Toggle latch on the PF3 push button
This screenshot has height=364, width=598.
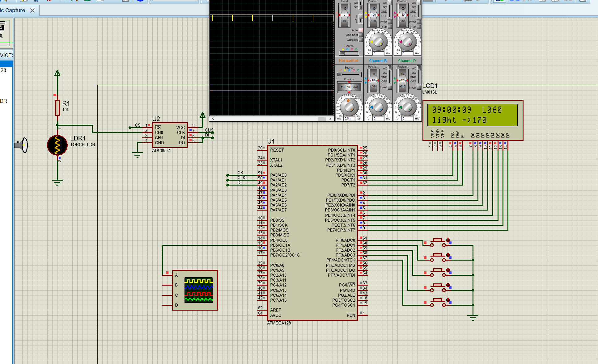(448, 285)
